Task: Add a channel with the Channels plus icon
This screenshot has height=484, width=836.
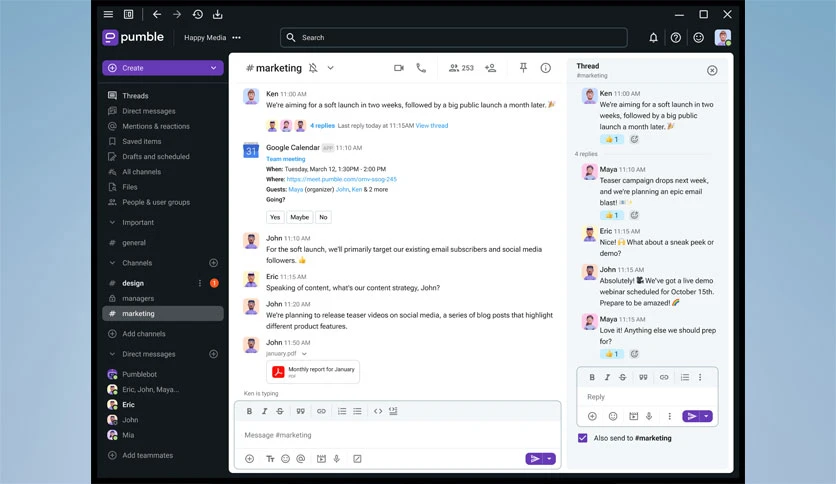Action: 213,263
